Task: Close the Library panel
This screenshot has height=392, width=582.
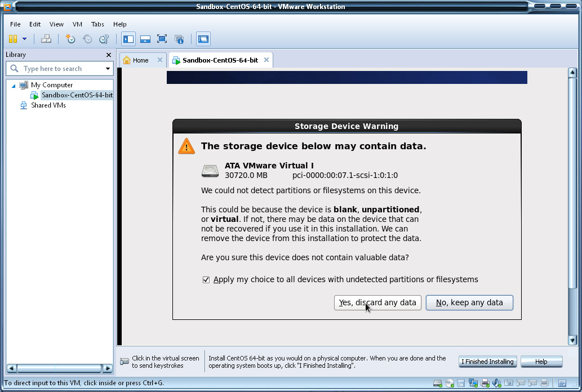Action: click(108, 55)
